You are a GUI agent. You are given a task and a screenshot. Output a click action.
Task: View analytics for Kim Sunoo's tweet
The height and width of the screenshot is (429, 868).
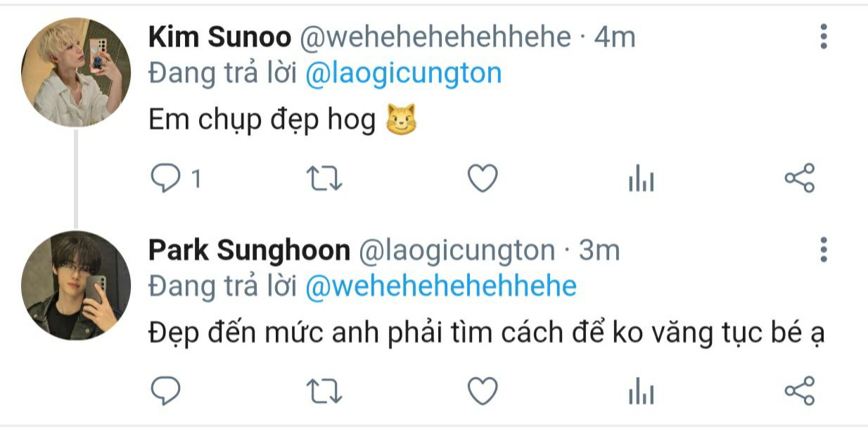641,181
